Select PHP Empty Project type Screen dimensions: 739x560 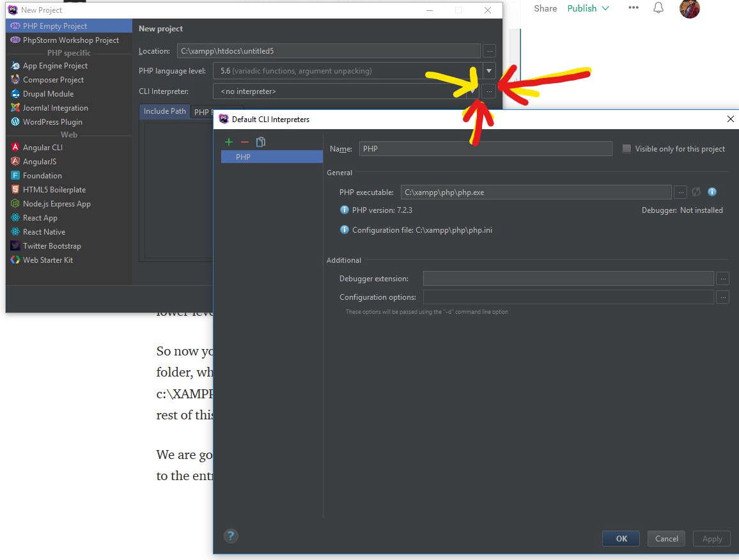tap(69, 26)
